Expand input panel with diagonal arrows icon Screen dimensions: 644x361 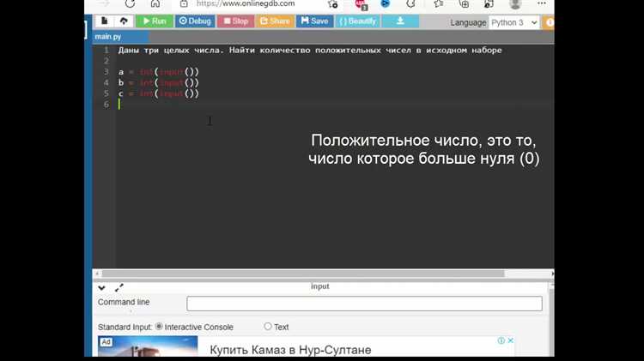[x=119, y=288]
